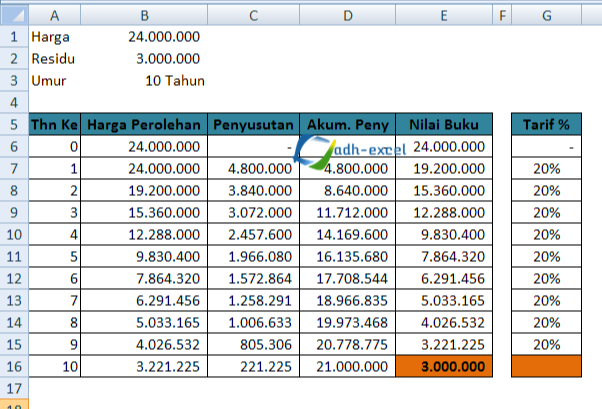Select Harga Perolehan 5.033.165 in row 14
The width and height of the screenshot is (602, 409).
coord(144,322)
